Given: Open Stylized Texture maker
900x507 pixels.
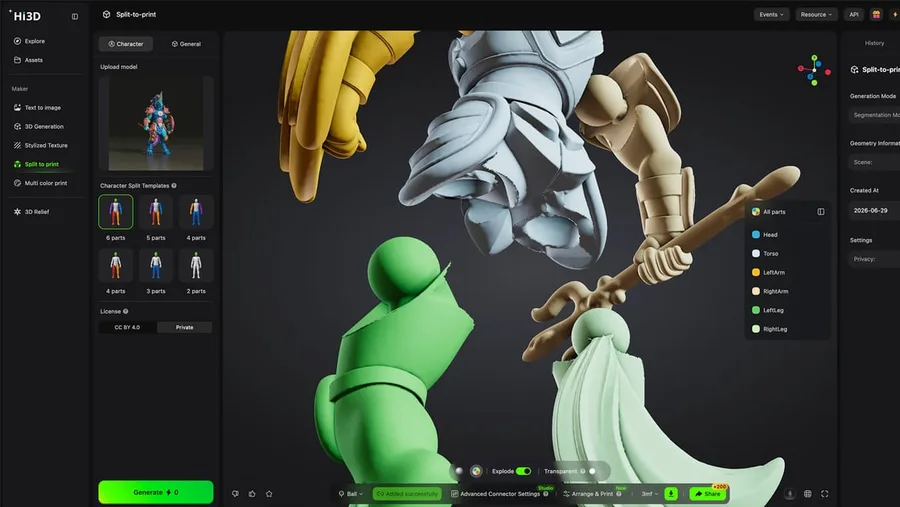Looking at the screenshot, I should pos(40,145).
